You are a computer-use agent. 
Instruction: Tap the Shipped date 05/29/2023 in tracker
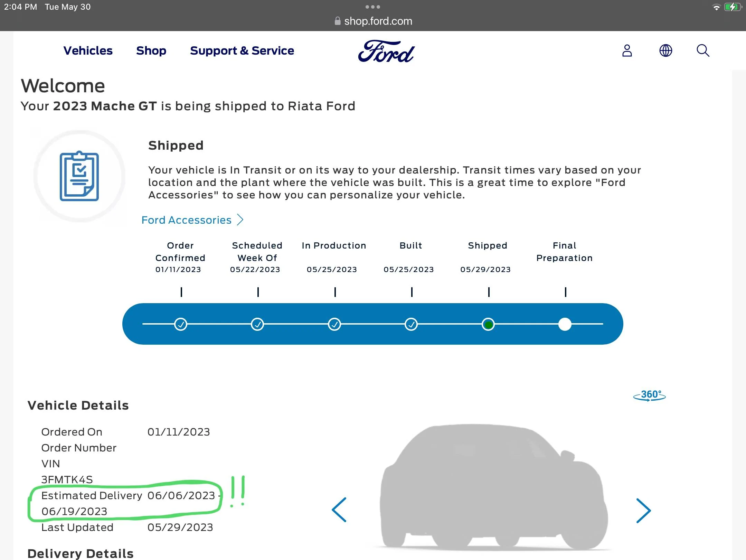485,270
